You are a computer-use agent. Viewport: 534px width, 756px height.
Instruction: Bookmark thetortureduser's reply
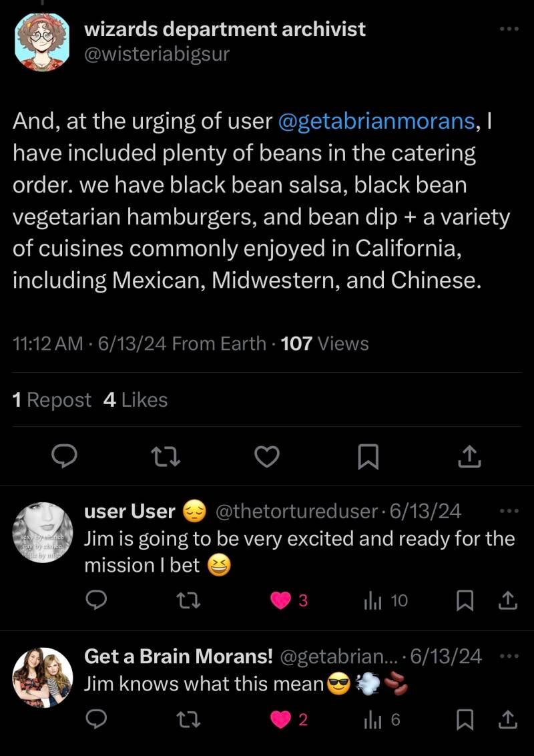pyautogui.click(x=465, y=600)
